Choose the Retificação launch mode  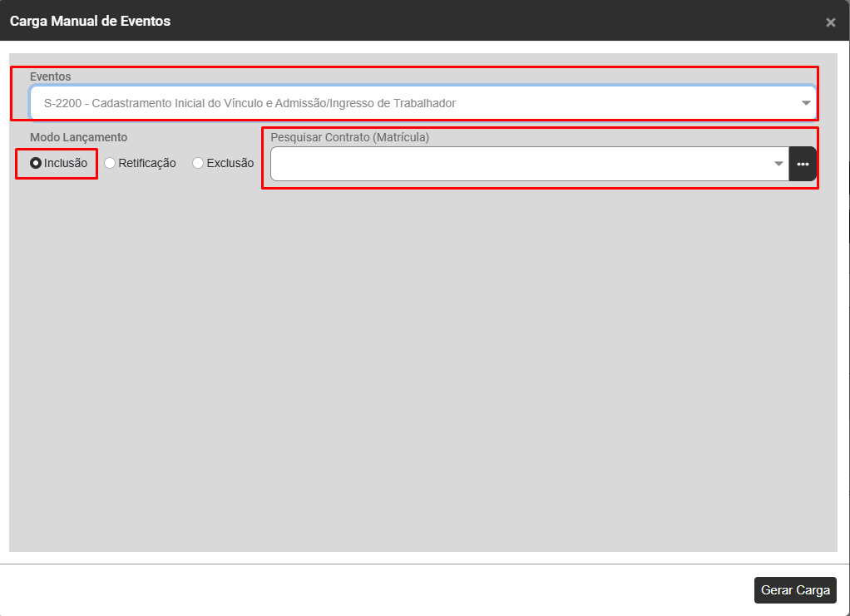(x=110, y=163)
